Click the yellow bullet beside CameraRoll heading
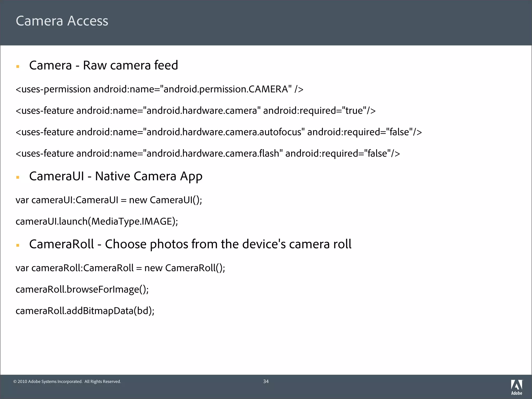Viewport: 532px width, 399px height. [18, 245]
